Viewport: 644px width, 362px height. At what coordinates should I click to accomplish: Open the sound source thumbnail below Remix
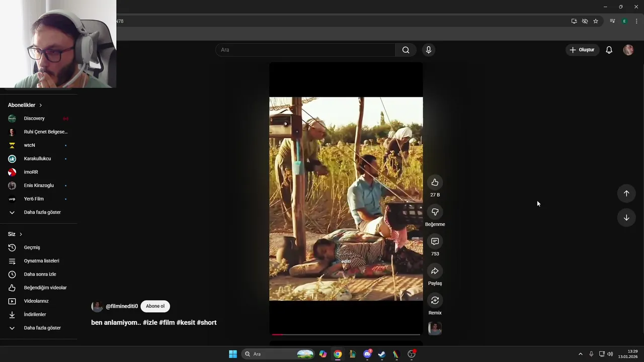pos(435,328)
